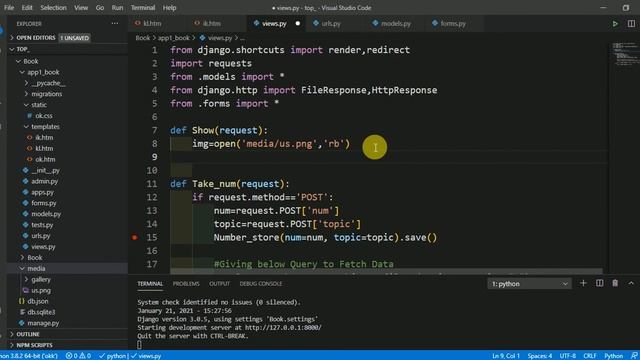Screen dimensions: 640x360
Task: Switch to the Output panel tab
Action: [x=220, y=284]
